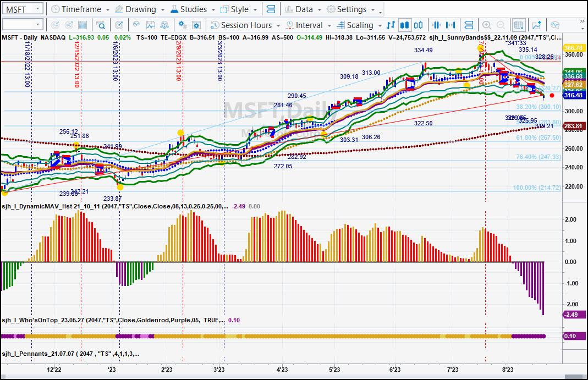Open the Studies menu
This screenshot has width=588, height=380.
coord(193,9)
